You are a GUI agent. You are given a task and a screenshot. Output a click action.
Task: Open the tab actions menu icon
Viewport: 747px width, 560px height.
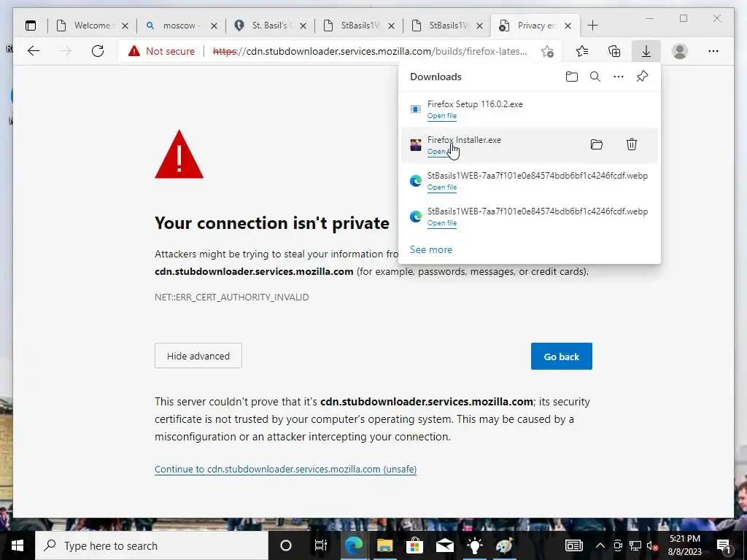pyautogui.click(x=31, y=26)
